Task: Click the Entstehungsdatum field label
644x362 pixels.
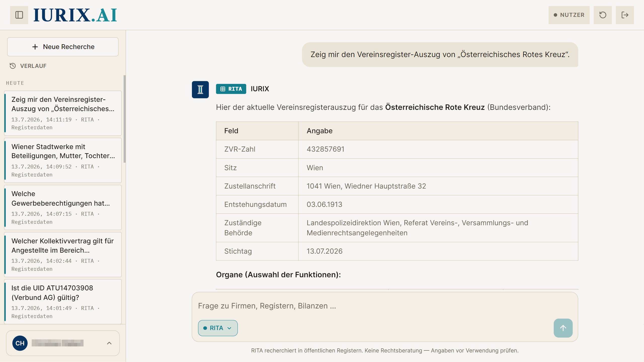Action: coord(255,205)
